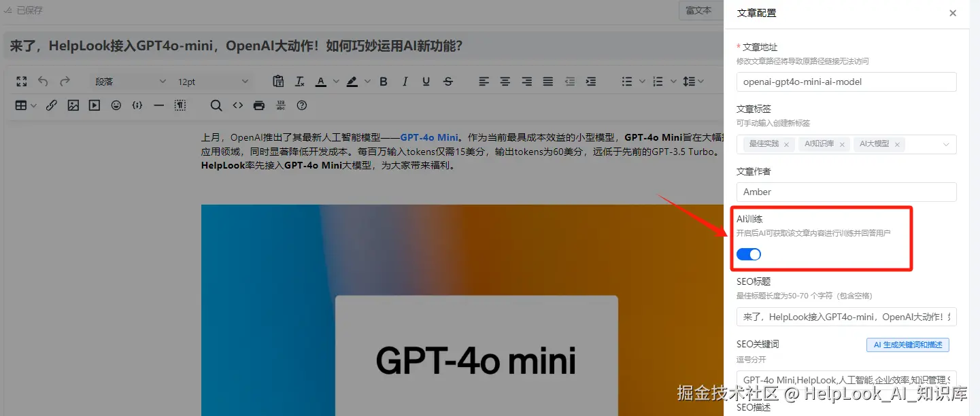Toggle italic formatting

[405, 82]
